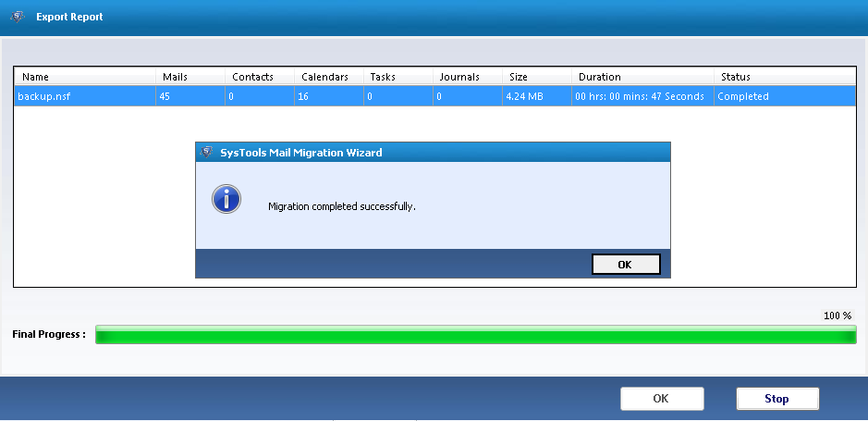Click the Export Report window title text
This screenshot has width=868, height=421.
tap(69, 17)
